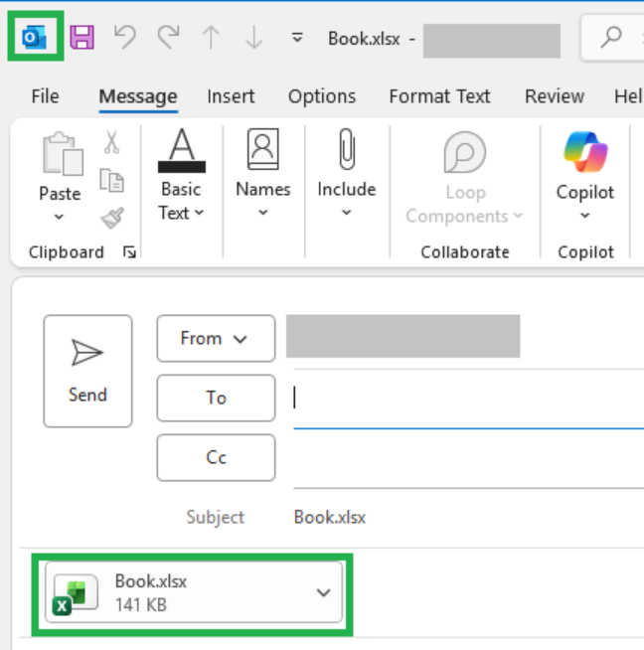Open the Basic Text group menu
The image size is (644, 650).
pos(182,174)
